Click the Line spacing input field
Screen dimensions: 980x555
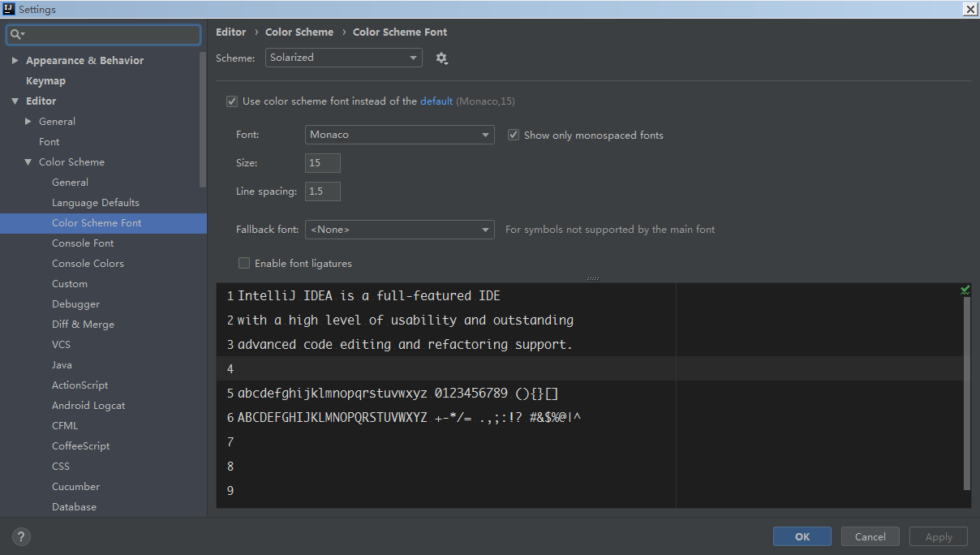pos(323,191)
